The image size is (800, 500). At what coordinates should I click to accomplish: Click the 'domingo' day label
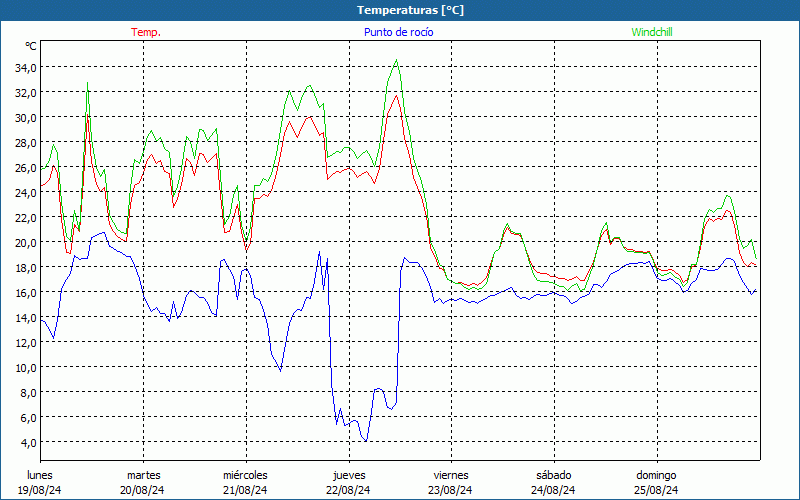coord(656,475)
